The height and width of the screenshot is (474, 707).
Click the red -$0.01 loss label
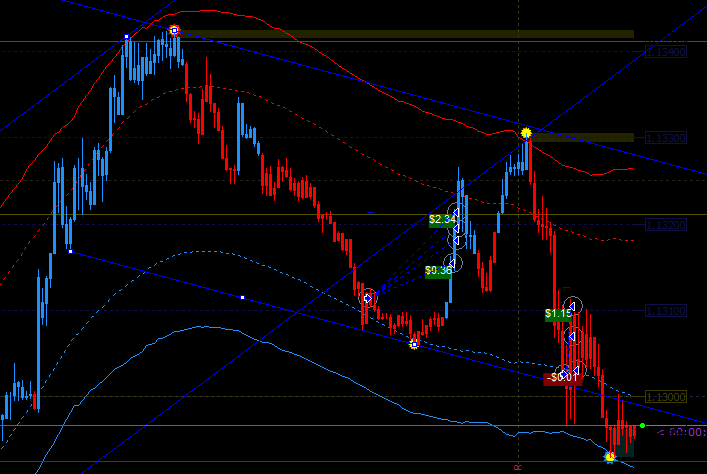(562, 377)
